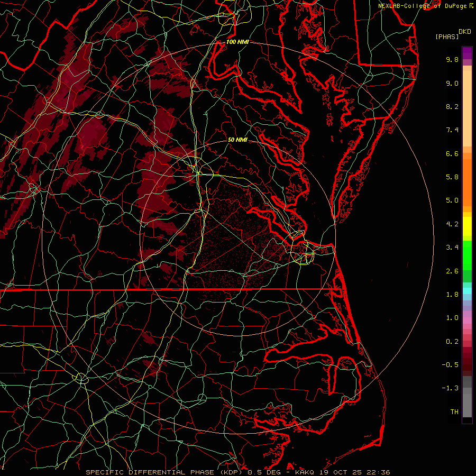Pick the light peach segment of the color bar
476x476 pixels.
coord(467,108)
